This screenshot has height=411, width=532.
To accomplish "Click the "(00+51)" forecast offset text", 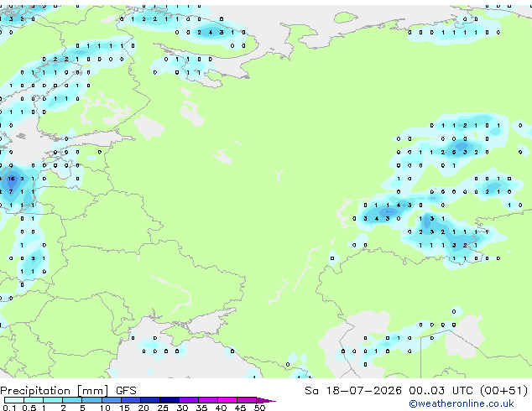I will (x=503, y=391).
